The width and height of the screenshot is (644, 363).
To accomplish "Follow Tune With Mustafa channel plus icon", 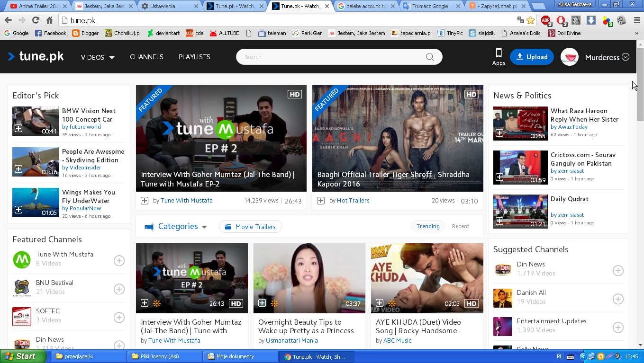I will click(119, 261).
